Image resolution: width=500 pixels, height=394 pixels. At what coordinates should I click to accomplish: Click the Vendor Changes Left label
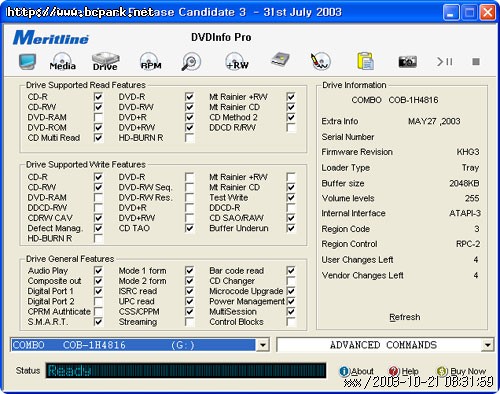[362, 275]
